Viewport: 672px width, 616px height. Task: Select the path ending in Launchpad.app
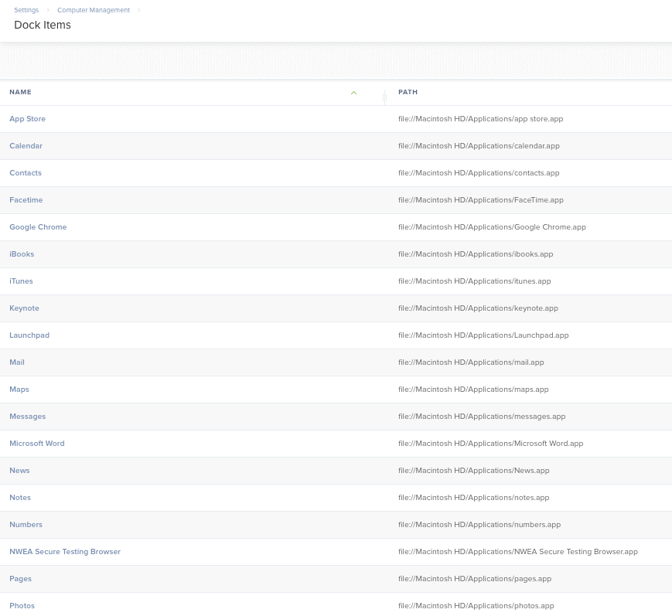[483, 335]
